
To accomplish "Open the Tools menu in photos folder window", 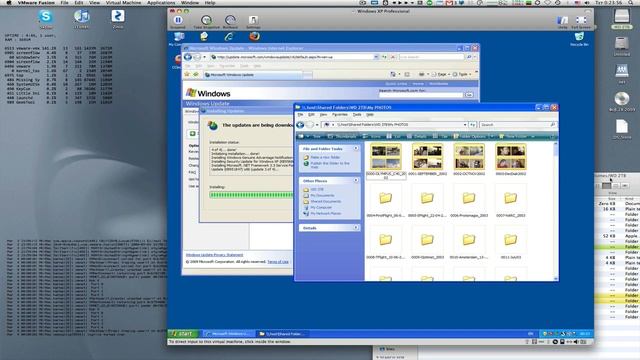I will (357, 115).
